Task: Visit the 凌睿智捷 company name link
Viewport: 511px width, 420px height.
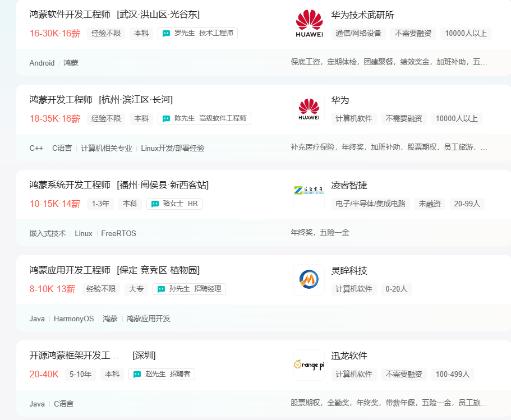Action: click(349, 186)
